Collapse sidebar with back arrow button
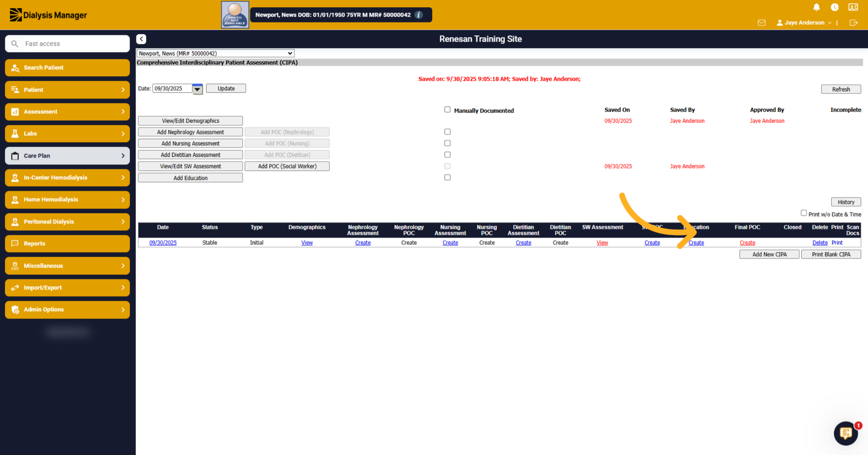 point(141,39)
